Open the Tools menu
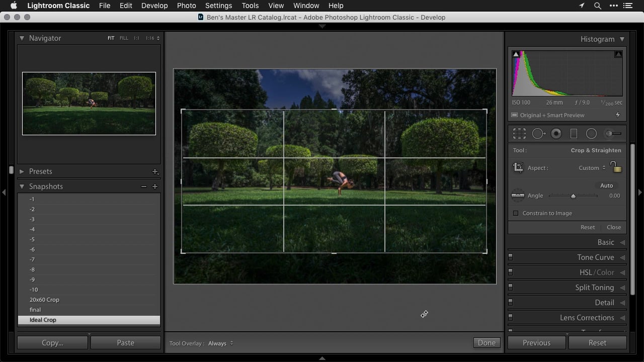This screenshot has width=644, height=362. coord(250,6)
